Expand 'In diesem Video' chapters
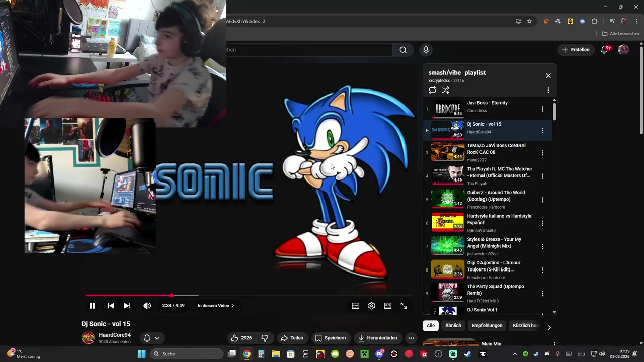Viewport: 644px width, 362px height. click(216, 306)
